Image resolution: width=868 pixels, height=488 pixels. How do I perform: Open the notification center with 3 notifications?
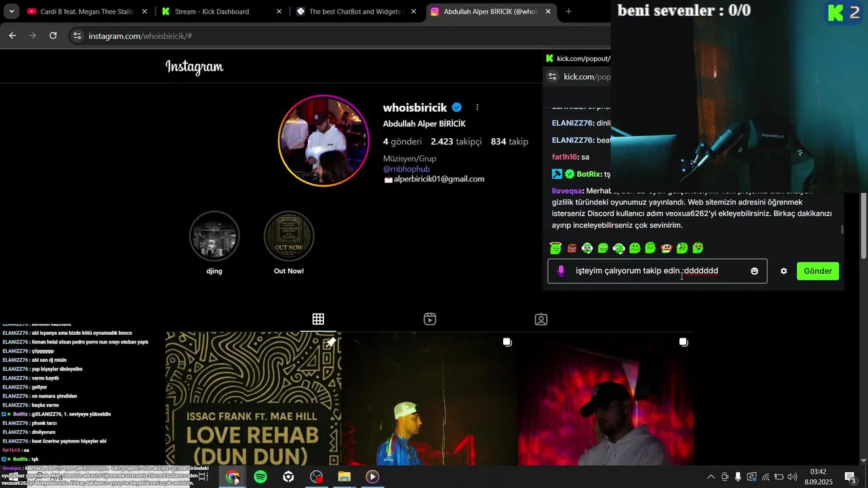point(850,477)
